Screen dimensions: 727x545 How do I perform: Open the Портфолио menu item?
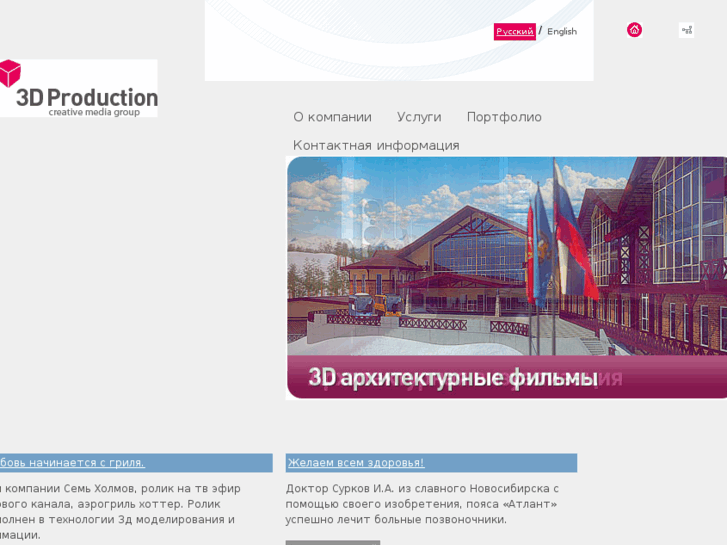pos(504,117)
